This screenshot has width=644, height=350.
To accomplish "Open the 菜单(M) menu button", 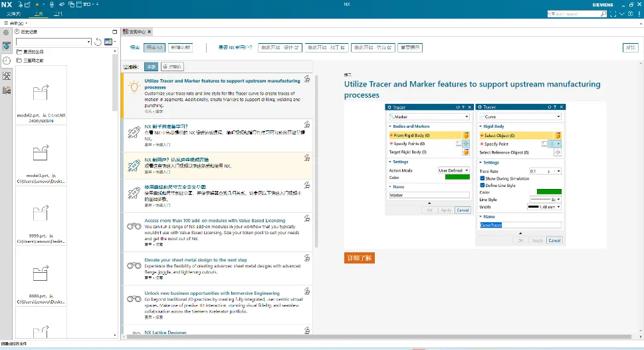I will click(15, 23).
